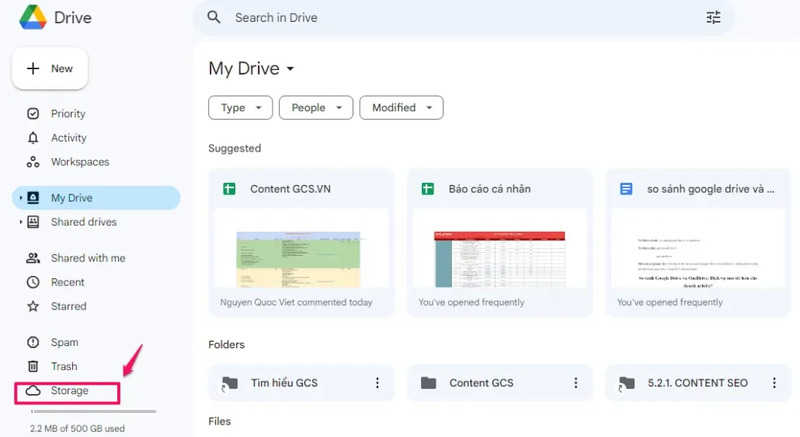Open more options for Content GCS folder

click(575, 383)
